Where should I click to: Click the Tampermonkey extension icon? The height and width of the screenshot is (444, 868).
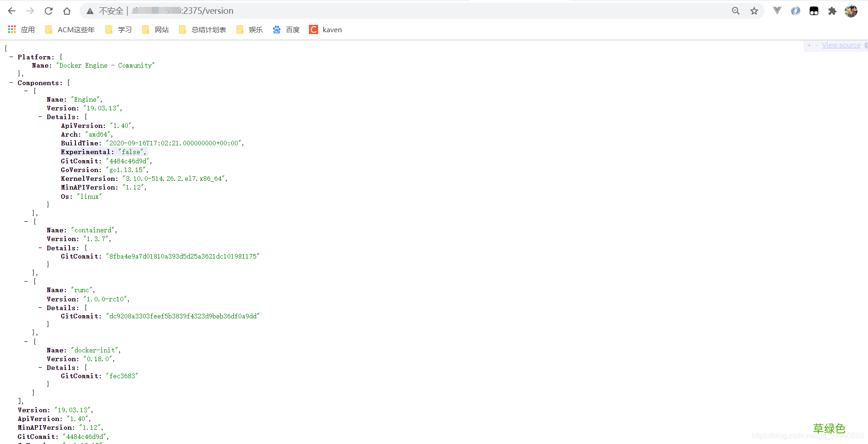pyautogui.click(x=814, y=11)
